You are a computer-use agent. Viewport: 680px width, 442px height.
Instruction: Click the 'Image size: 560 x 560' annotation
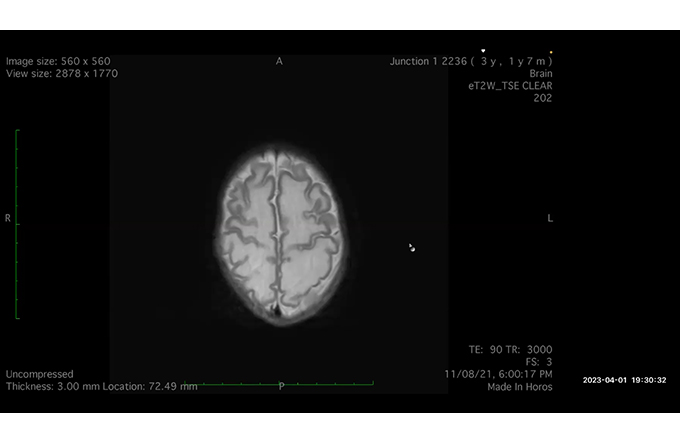coord(58,61)
